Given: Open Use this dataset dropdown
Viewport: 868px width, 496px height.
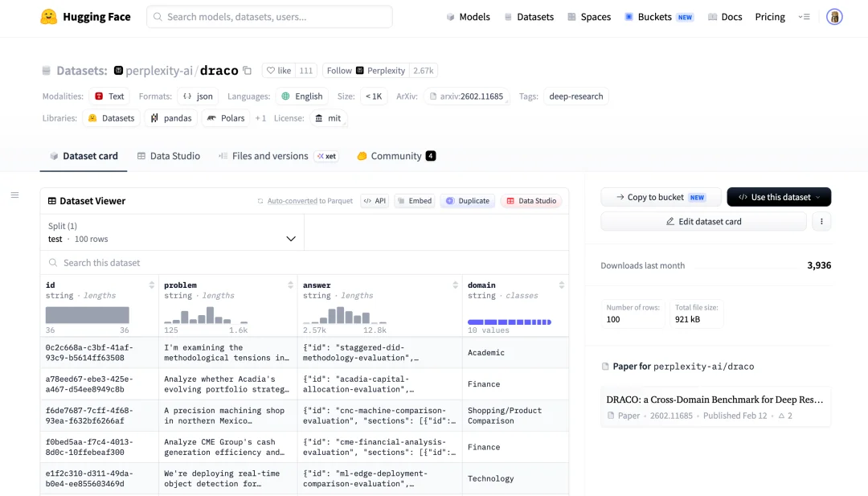Looking at the screenshot, I should pyautogui.click(x=779, y=197).
